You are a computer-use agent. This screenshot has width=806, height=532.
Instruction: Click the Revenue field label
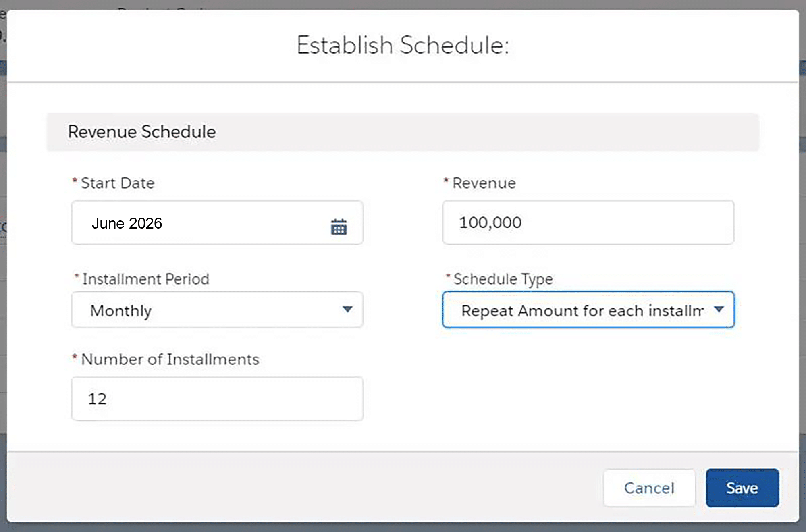pyautogui.click(x=484, y=183)
